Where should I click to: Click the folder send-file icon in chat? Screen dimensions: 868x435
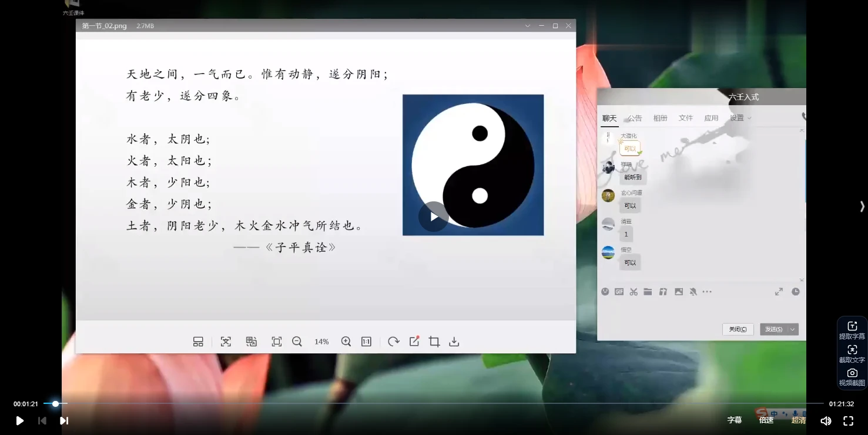click(648, 292)
